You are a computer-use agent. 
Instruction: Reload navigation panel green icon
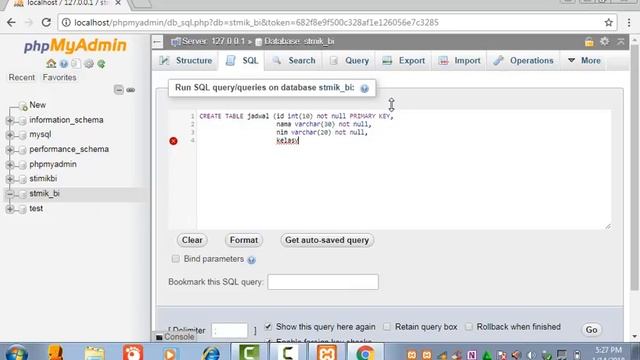101,64
